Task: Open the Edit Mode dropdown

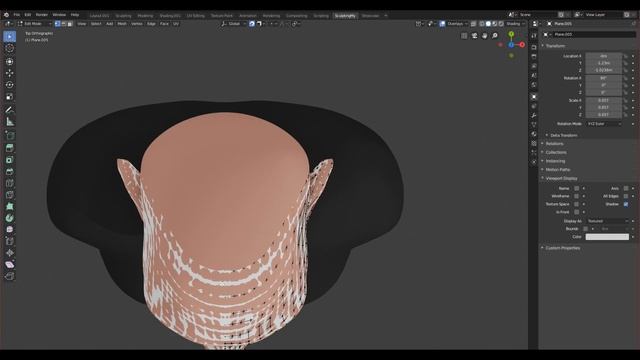Action: point(34,24)
